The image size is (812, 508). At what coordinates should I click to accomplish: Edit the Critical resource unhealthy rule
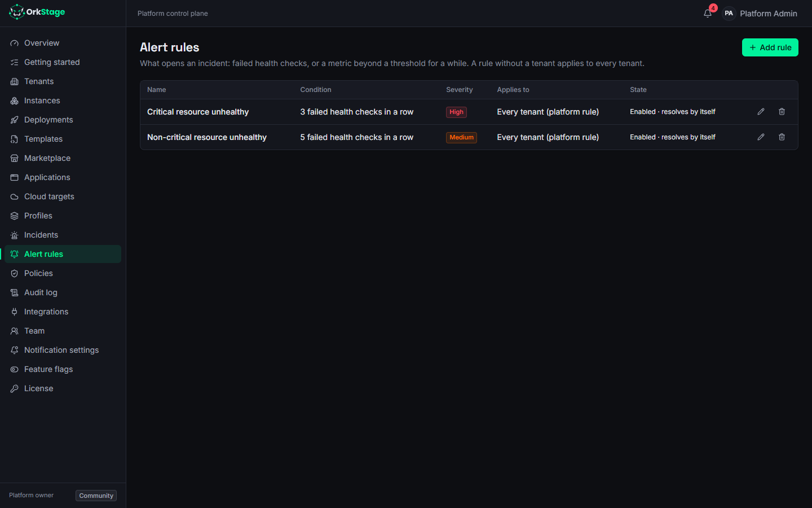761,112
